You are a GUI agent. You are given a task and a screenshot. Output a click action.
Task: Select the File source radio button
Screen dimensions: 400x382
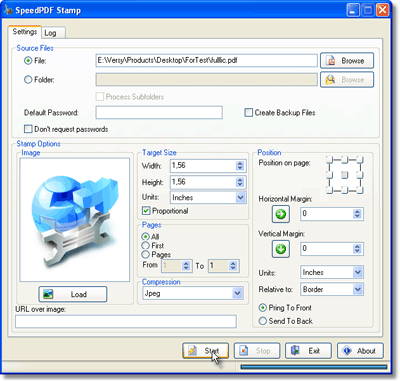[28, 61]
